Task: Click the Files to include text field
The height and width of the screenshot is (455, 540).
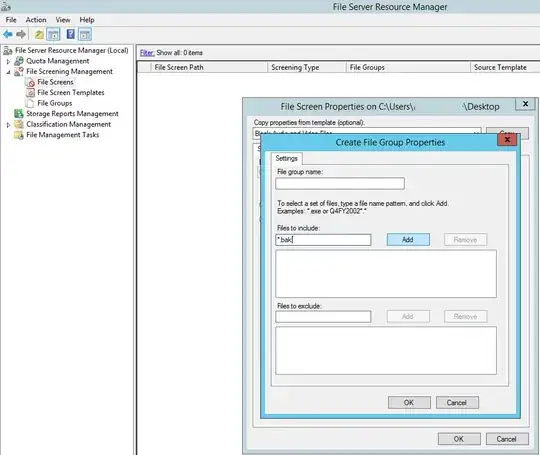Action: [x=323, y=240]
